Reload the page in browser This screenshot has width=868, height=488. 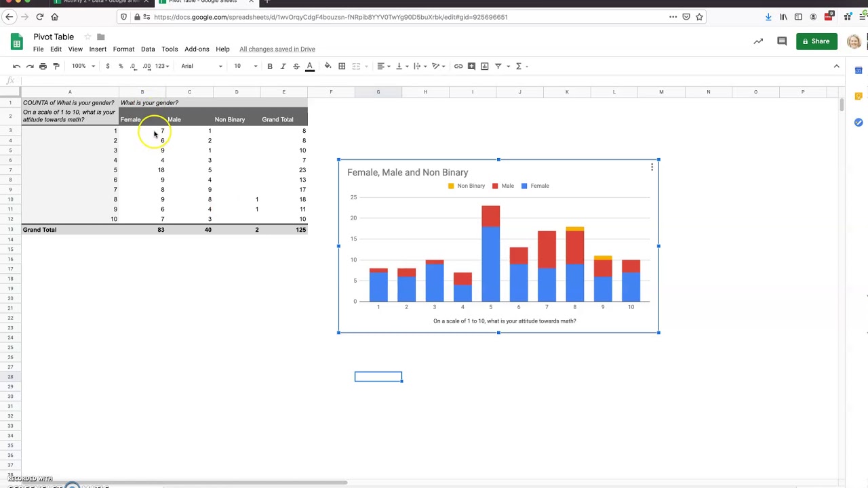click(39, 17)
